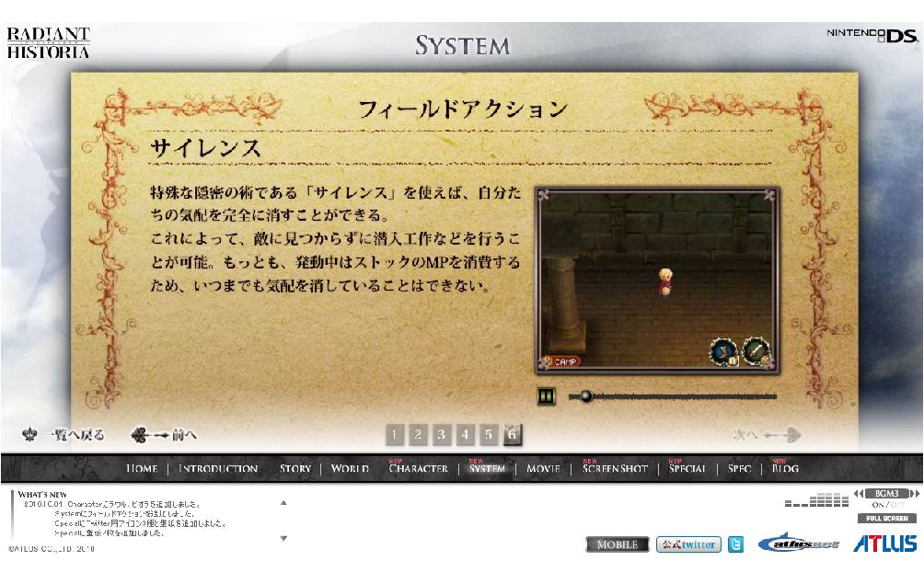Open the Blog menu item
This screenshot has height=584, width=924.
point(786,469)
